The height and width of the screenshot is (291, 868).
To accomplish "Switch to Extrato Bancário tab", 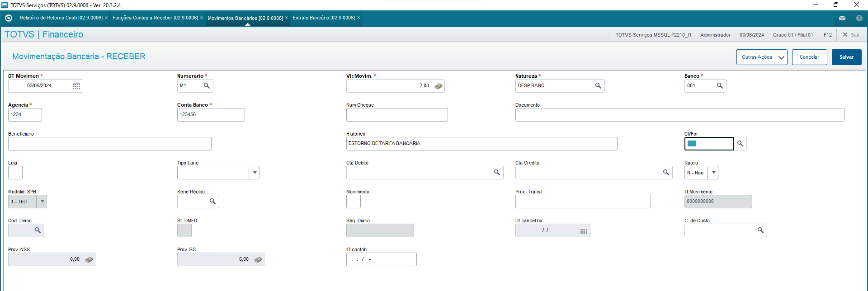I will pos(324,18).
